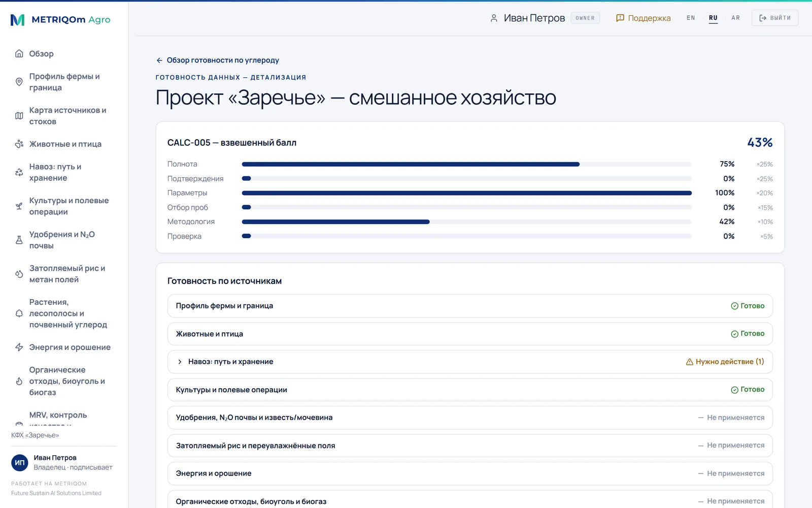Switch language to AR
The image size is (812, 508).
[735, 18]
